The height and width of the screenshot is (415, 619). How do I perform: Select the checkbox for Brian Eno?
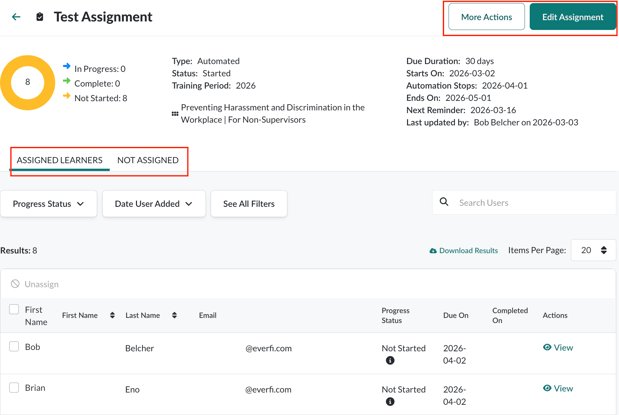point(14,388)
